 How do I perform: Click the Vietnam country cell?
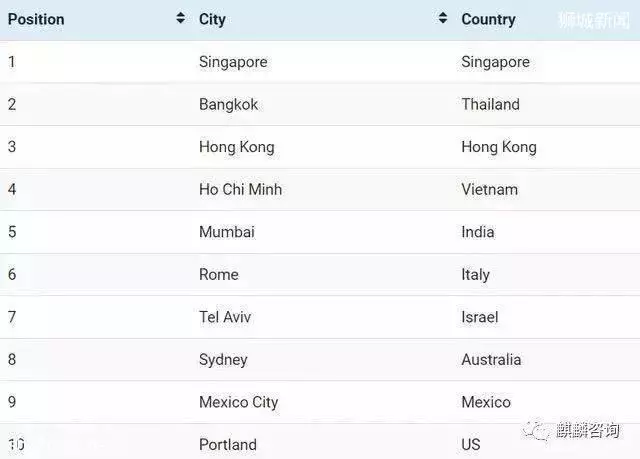point(489,189)
